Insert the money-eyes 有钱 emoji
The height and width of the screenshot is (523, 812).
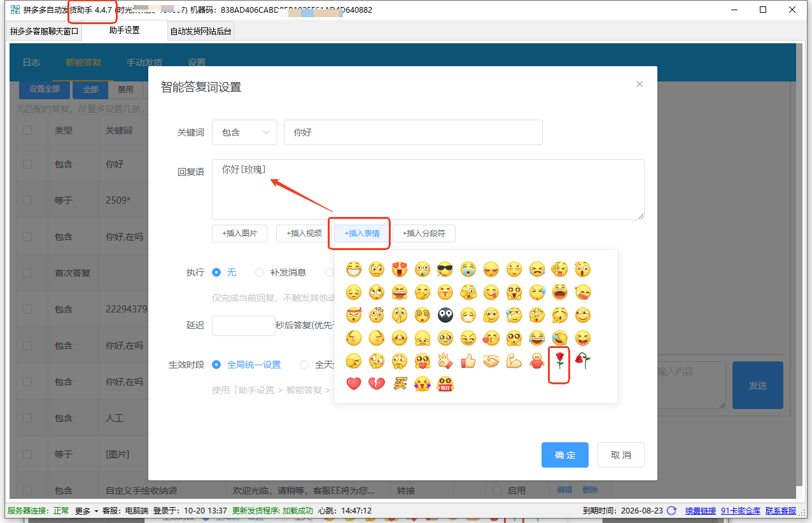tap(445, 384)
